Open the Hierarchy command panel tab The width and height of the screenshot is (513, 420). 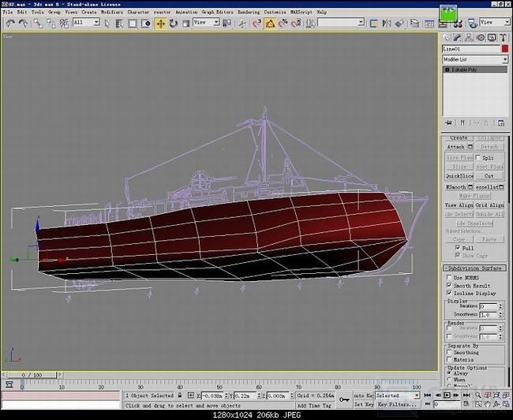[469, 38]
